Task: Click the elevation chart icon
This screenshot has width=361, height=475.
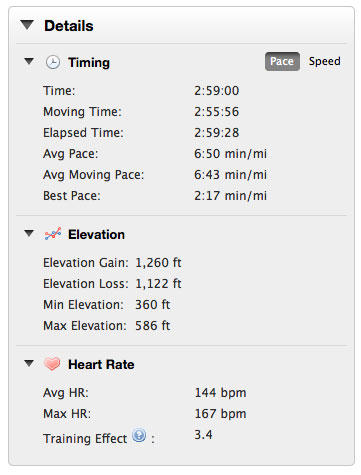Action: (53, 234)
